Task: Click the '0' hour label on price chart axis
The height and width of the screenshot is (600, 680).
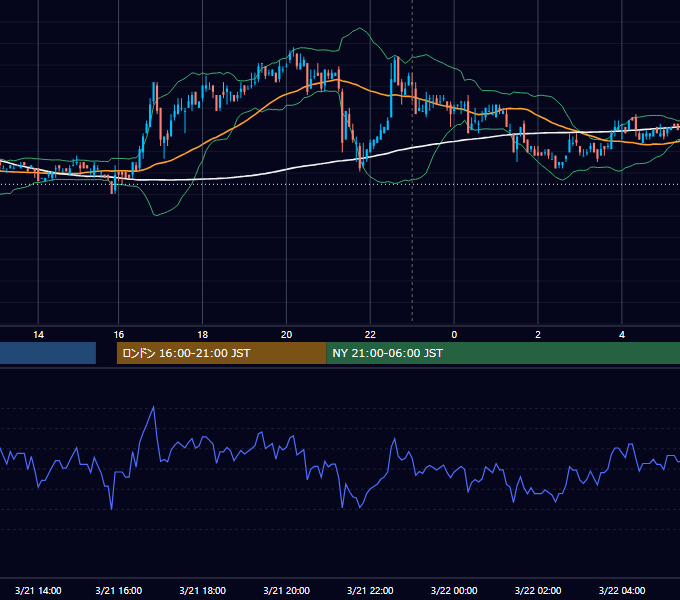Action: pyautogui.click(x=454, y=335)
